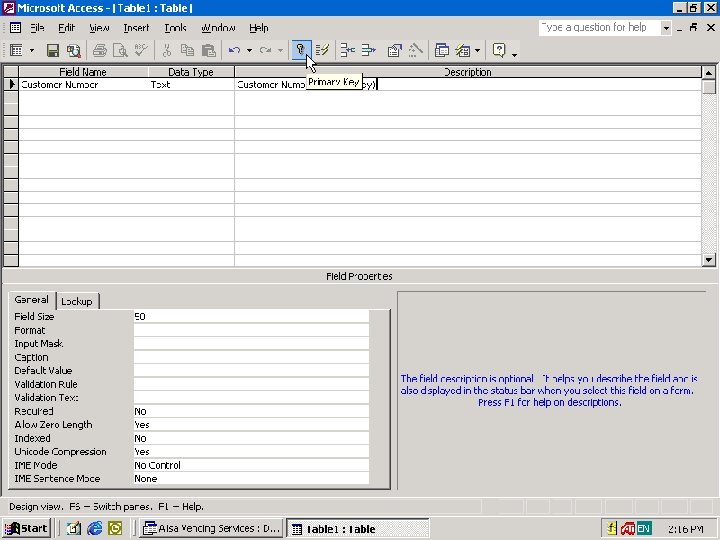
Task: Switch to the Lookup properties tab
Action: tap(77, 301)
